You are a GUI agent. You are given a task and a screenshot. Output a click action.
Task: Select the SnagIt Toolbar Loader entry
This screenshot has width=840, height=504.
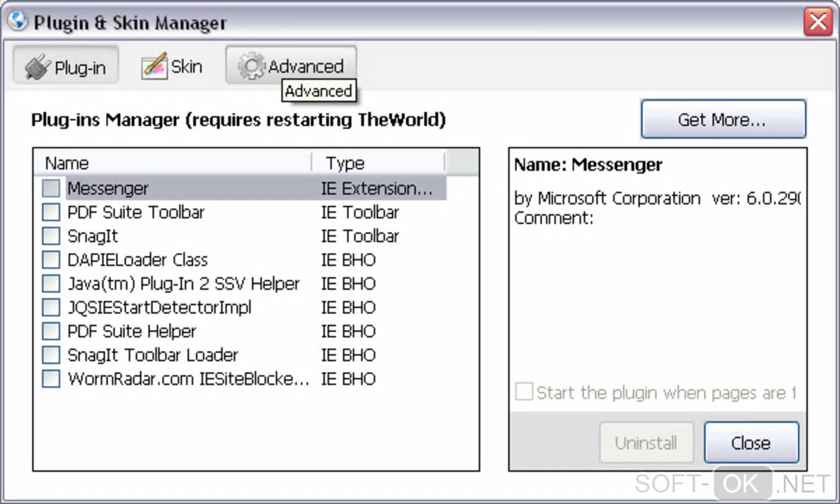coord(152,355)
